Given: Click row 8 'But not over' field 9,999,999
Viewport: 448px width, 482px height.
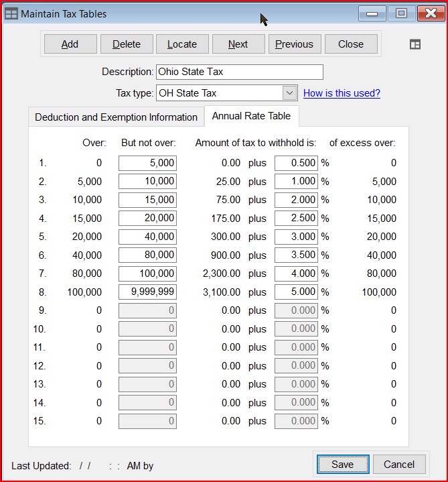Looking at the screenshot, I should pos(148,292).
